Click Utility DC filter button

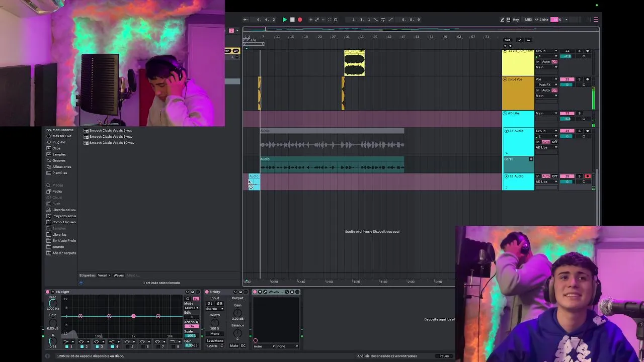(243, 346)
